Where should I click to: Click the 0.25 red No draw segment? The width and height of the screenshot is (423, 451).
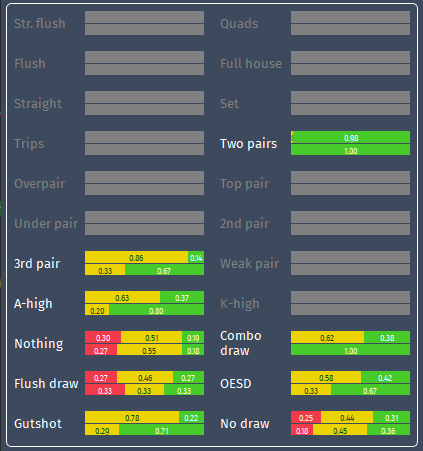pos(306,417)
